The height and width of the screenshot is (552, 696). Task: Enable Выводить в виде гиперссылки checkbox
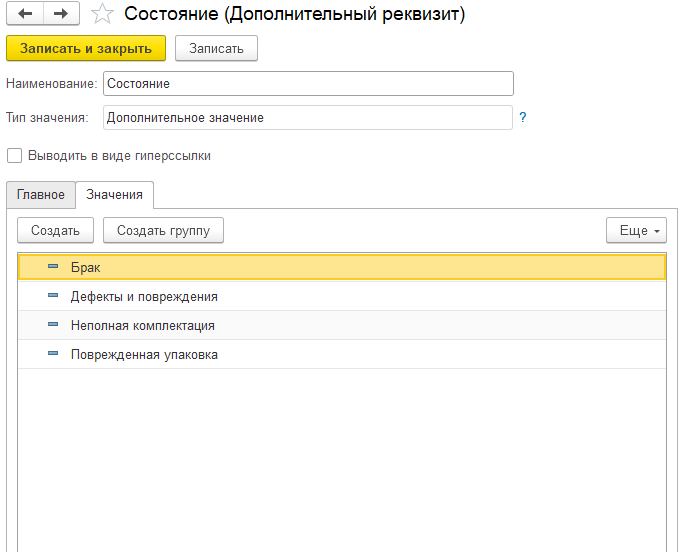(x=14, y=156)
